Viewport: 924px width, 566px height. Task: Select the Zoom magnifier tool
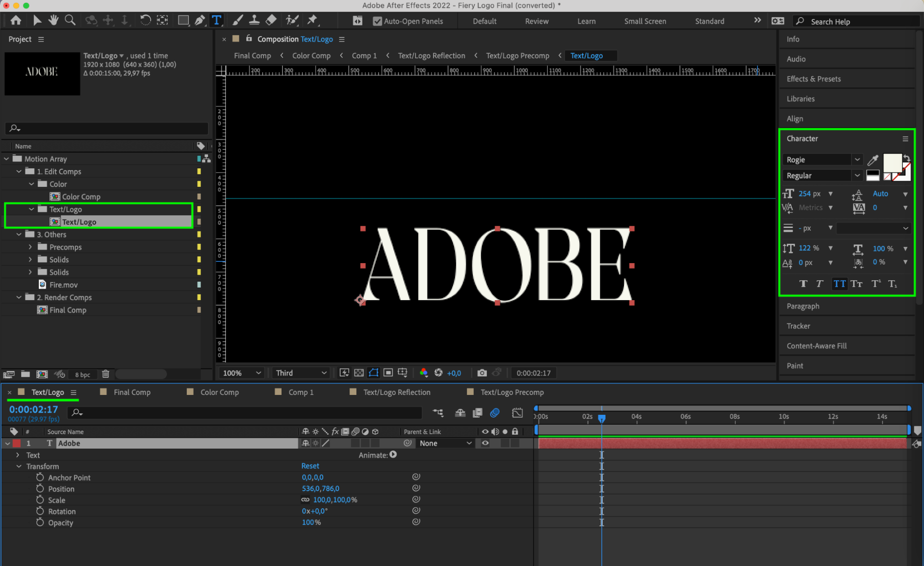click(x=70, y=20)
